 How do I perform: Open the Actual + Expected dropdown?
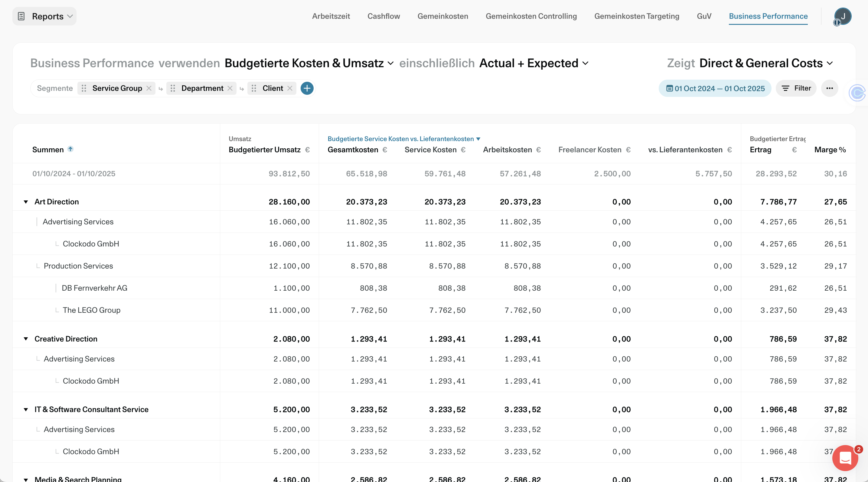click(534, 63)
